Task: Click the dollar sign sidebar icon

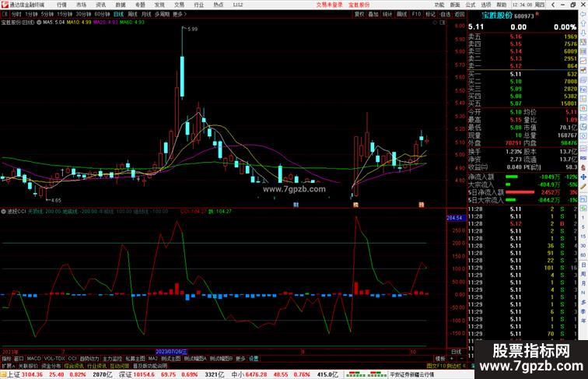Action: [583, 168]
